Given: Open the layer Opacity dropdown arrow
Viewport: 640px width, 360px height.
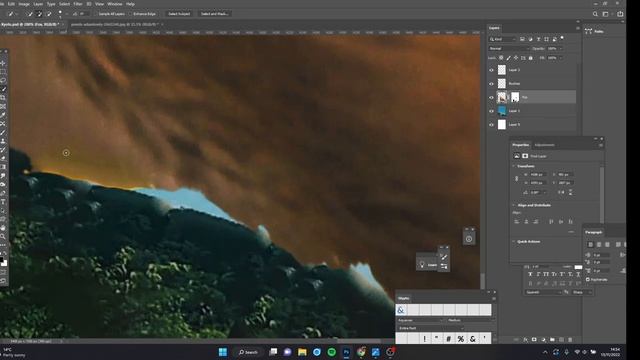Looking at the screenshot, I should [561, 49].
